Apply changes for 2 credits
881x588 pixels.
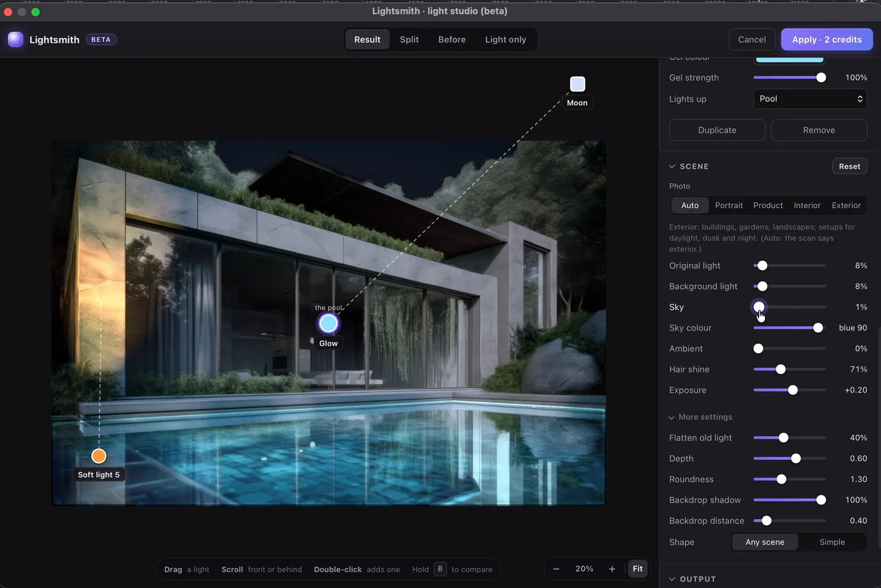[x=827, y=40]
